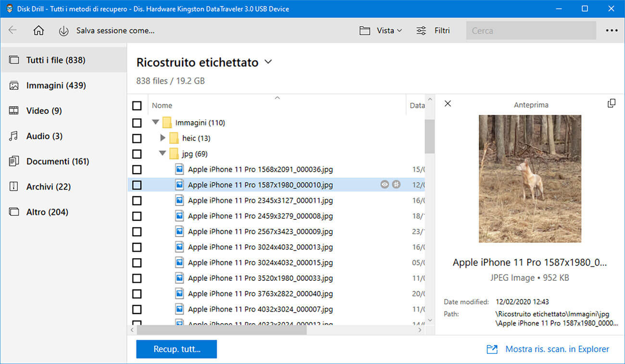
Task: Click the Filtri sliders icon
Action: tap(421, 31)
